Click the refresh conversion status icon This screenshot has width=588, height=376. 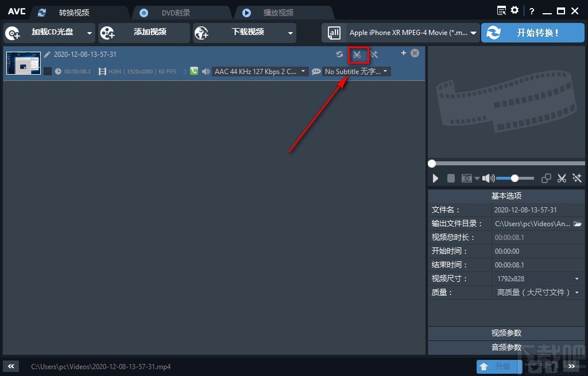click(339, 55)
